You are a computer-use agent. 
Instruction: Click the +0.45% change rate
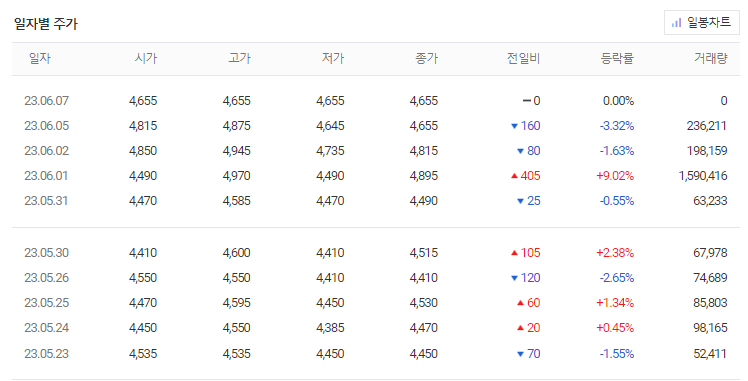click(615, 328)
